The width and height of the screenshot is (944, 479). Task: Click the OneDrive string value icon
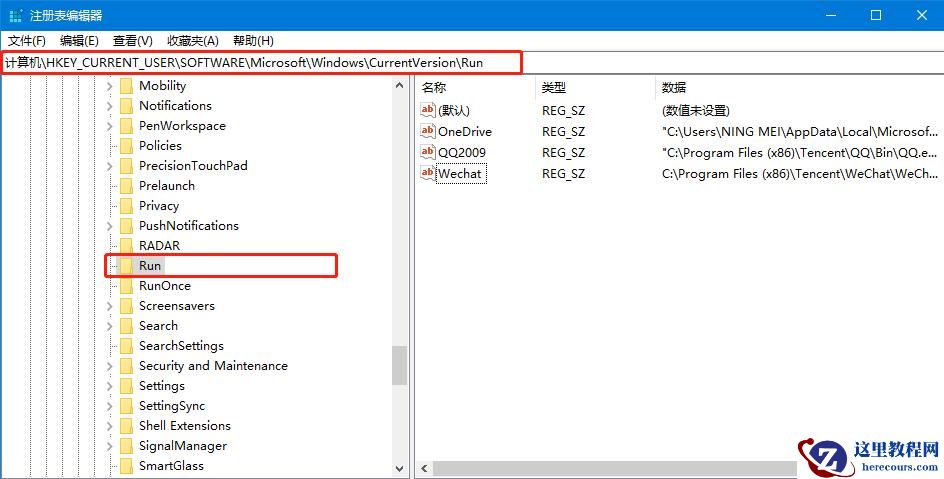pyautogui.click(x=427, y=131)
